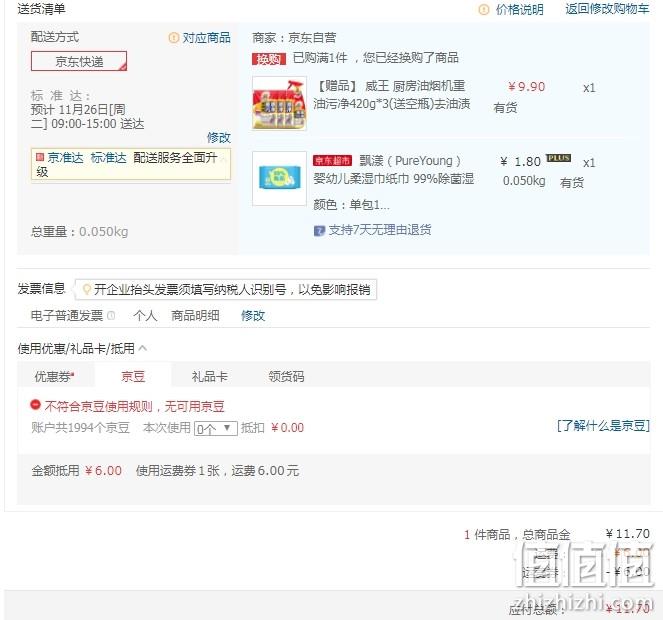Click 金额抵用 ¥6.00 amount

(x=103, y=471)
